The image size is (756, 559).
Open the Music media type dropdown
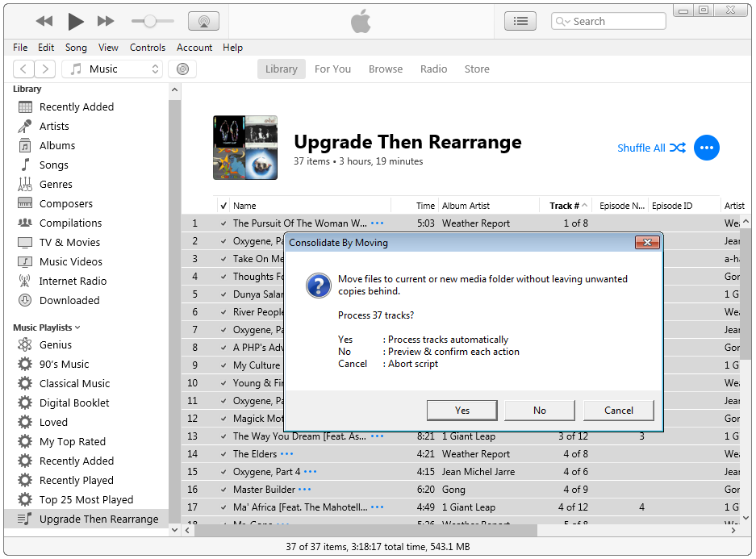[x=112, y=69]
